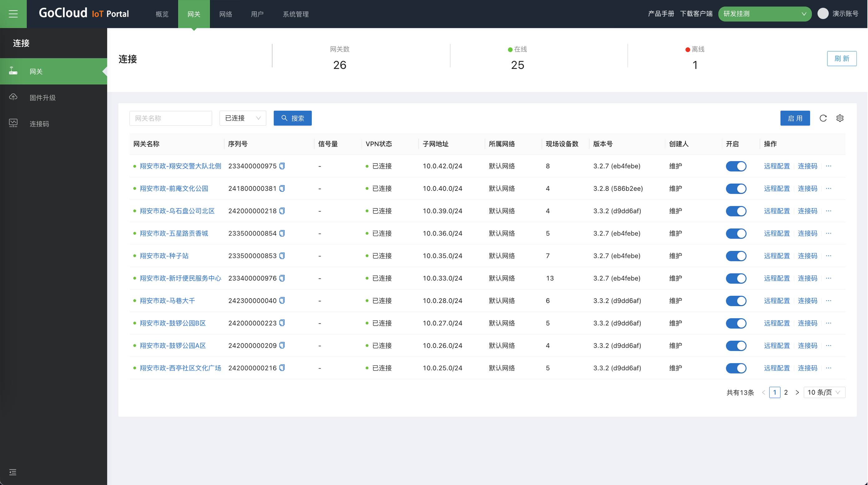Open more actions for 翔安市政-种子站 row
Image resolution: width=868 pixels, height=485 pixels.
[x=829, y=256]
